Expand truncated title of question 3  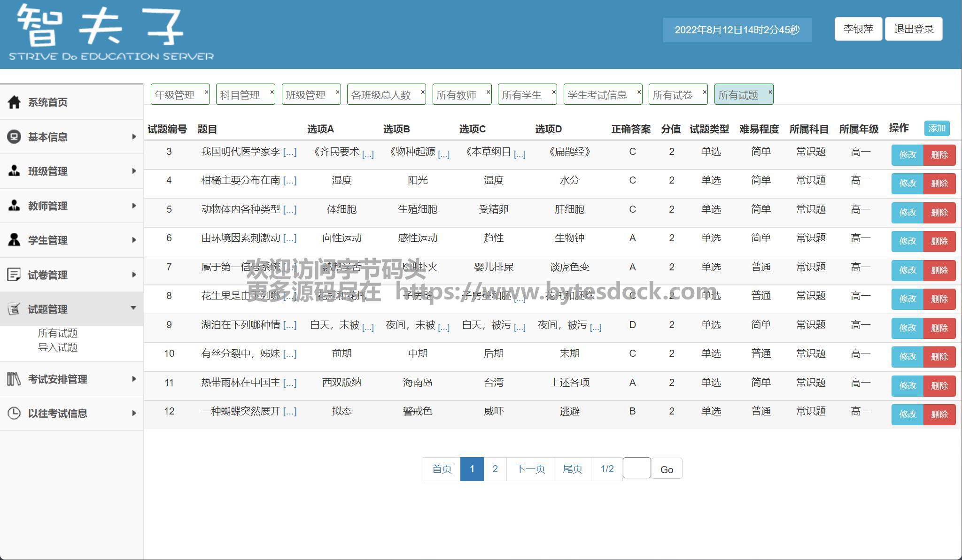pos(290,152)
